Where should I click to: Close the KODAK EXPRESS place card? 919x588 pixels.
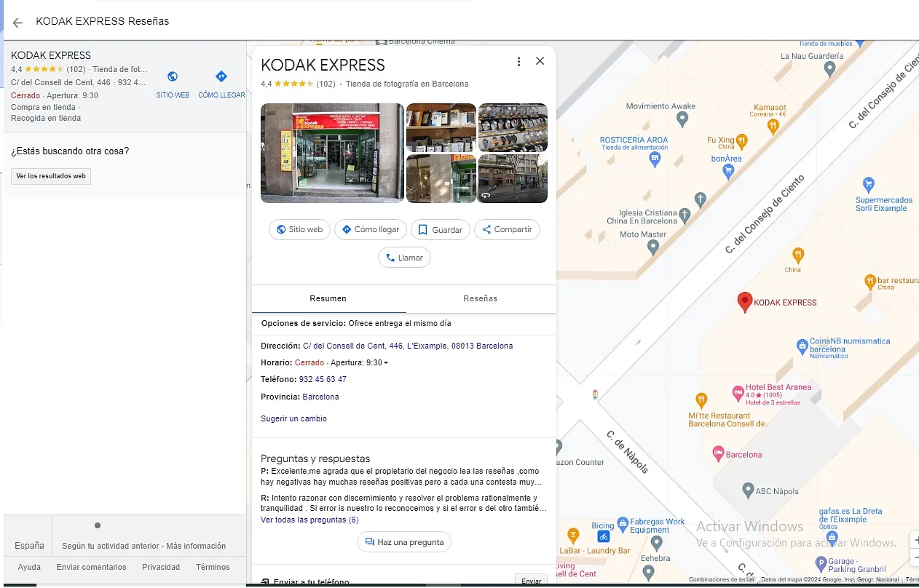tap(540, 61)
